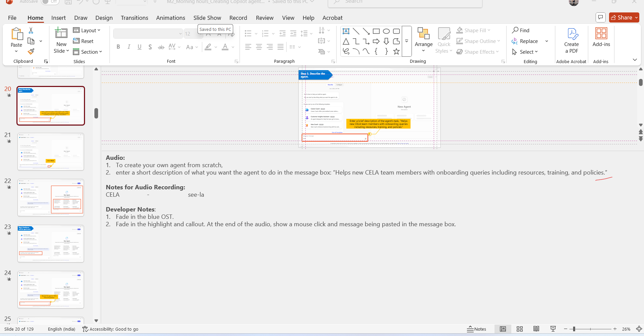Select the Oval shape
The height and width of the screenshot is (336, 644).
click(386, 31)
